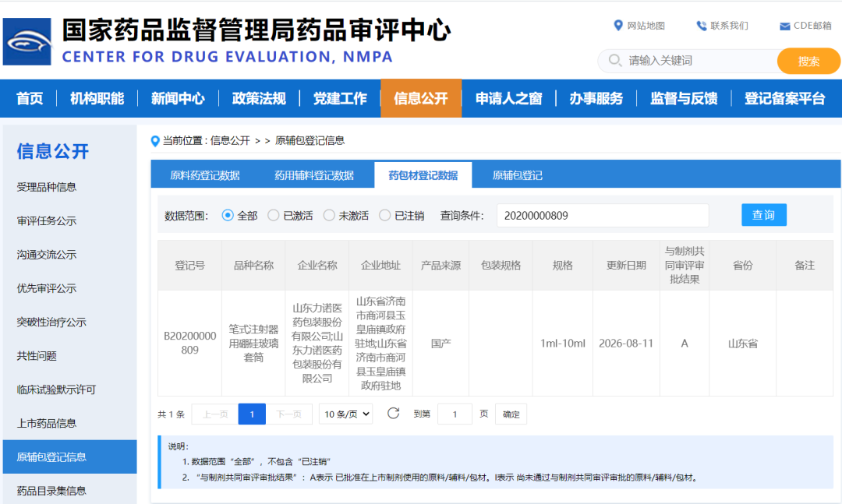Open 突破性治疗公示 in the sidebar
Screen dimensions: 842x504
pos(51,322)
